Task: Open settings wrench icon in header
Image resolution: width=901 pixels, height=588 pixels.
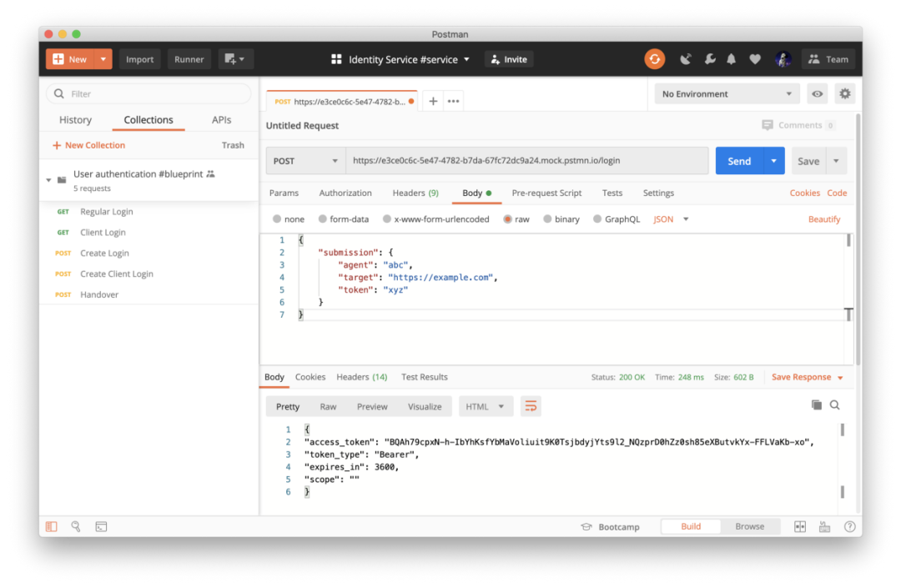Action: 709,59
